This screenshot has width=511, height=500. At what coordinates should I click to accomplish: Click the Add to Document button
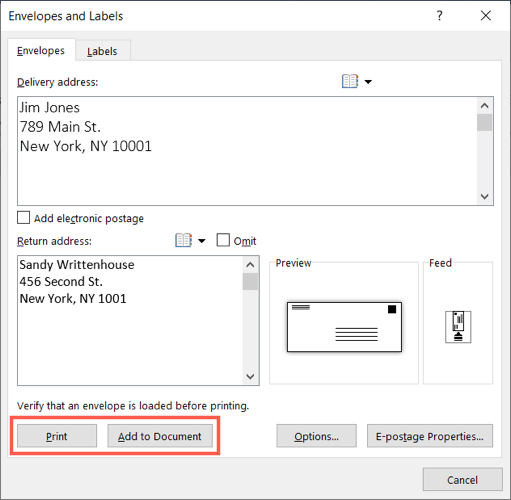pos(160,436)
